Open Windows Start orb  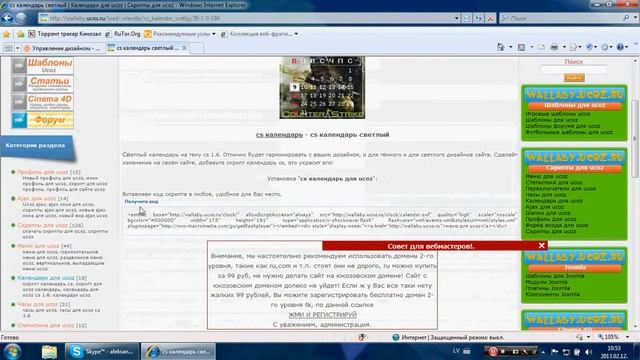click(13, 351)
